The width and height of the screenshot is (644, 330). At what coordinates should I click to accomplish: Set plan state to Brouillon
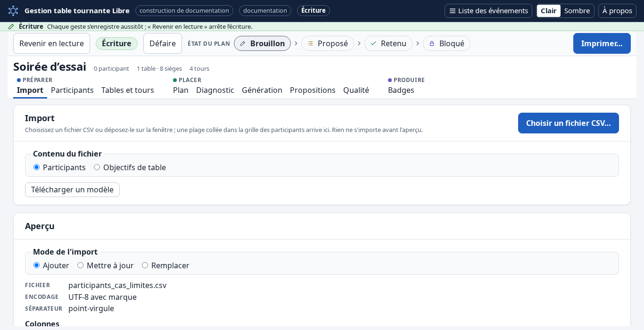pyautogui.click(x=262, y=43)
